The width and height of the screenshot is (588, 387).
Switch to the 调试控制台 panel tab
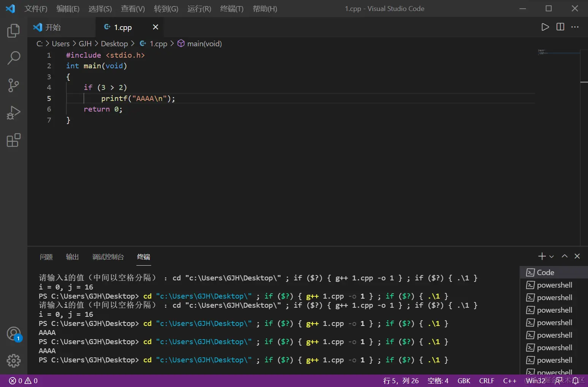point(108,257)
